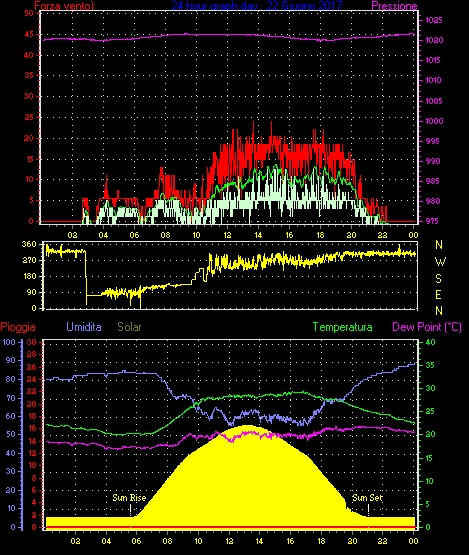
Task: Select the Umidita legend label
Action: (84, 327)
